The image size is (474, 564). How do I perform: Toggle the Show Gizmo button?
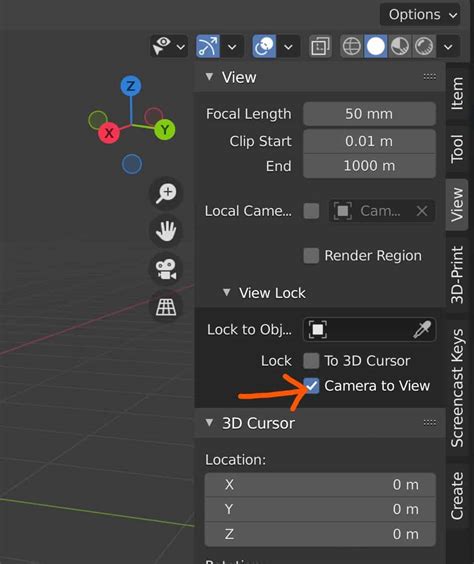coord(208,46)
